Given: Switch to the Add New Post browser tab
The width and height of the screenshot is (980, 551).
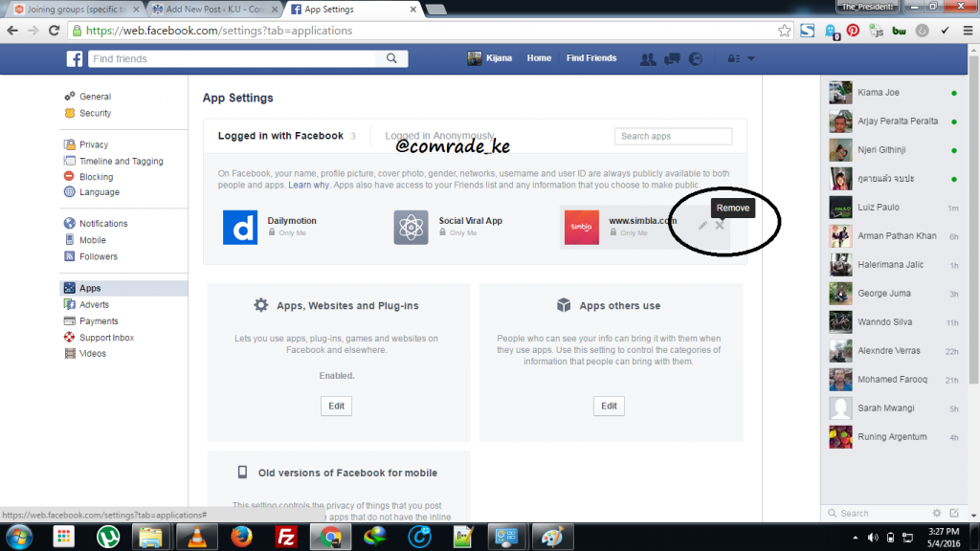Looking at the screenshot, I should 214,10.
